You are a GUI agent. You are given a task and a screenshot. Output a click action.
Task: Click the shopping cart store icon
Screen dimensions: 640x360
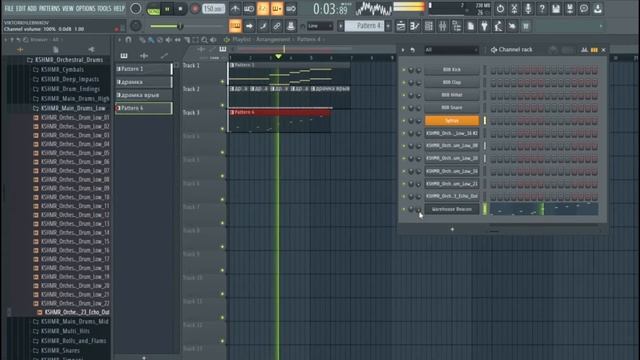[x=526, y=26]
